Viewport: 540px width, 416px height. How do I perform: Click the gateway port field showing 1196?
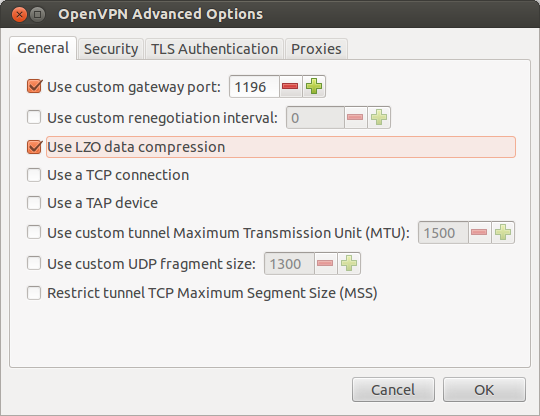(254, 86)
